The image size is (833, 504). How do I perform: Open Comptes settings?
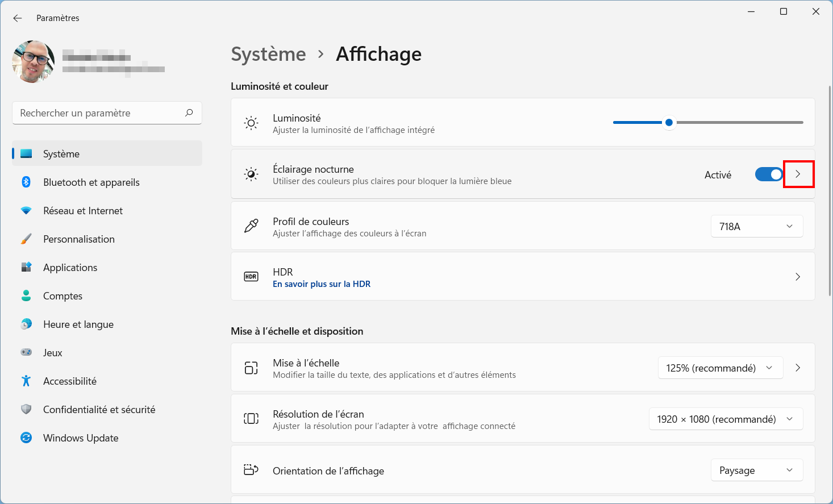107,295
